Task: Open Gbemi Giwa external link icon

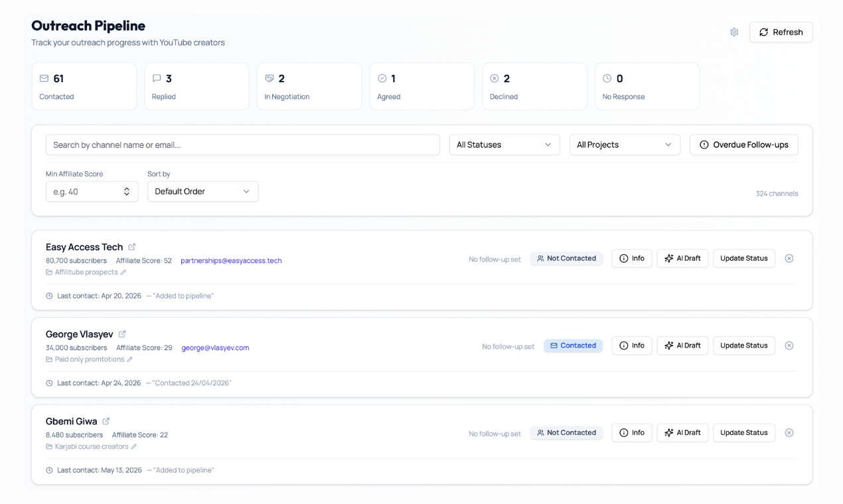Action: pyautogui.click(x=106, y=421)
